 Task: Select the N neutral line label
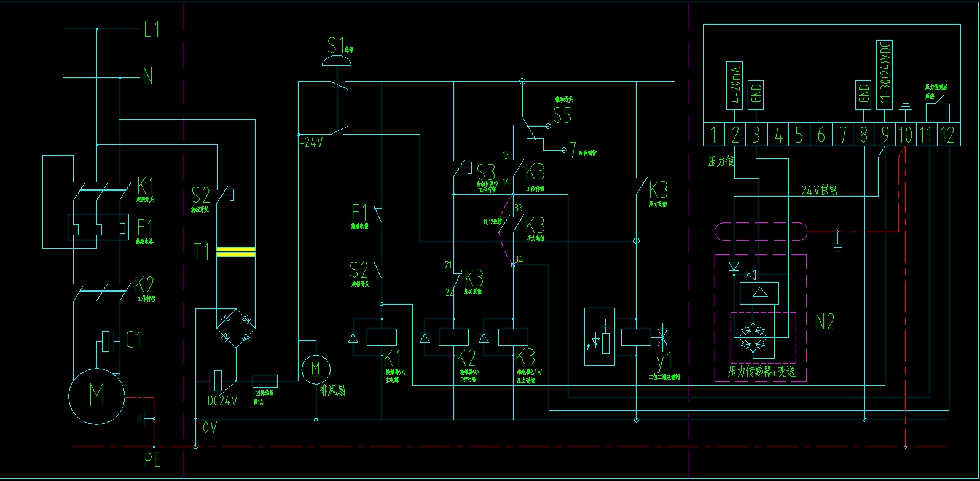click(147, 76)
